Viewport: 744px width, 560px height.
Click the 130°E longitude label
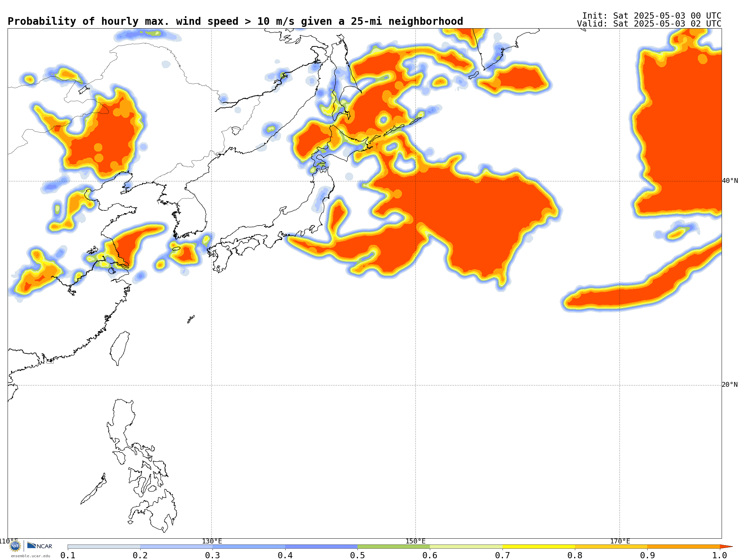[212, 541]
